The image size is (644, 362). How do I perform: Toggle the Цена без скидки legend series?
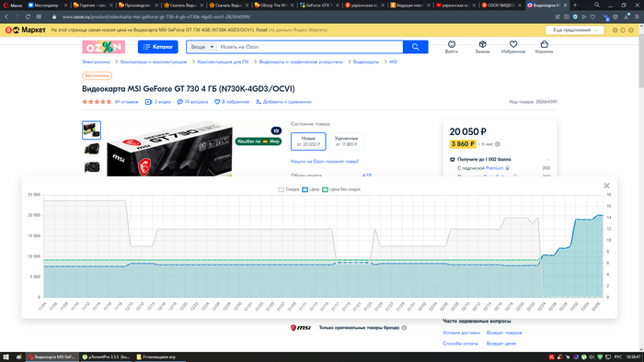point(341,189)
